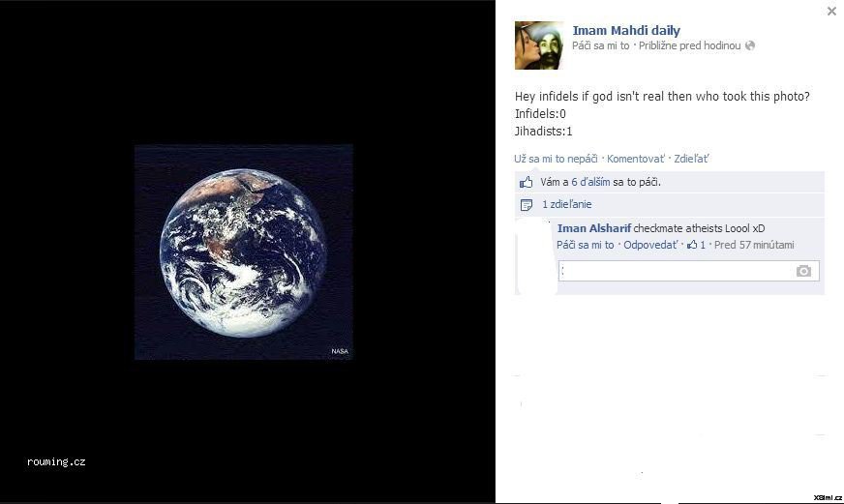Reply with 'Odpovedať' on the comment
The height and width of the screenshot is (504, 844).
(650, 246)
